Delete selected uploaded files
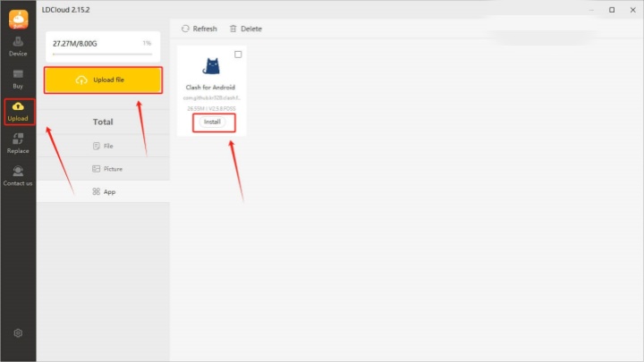 pyautogui.click(x=246, y=29)
